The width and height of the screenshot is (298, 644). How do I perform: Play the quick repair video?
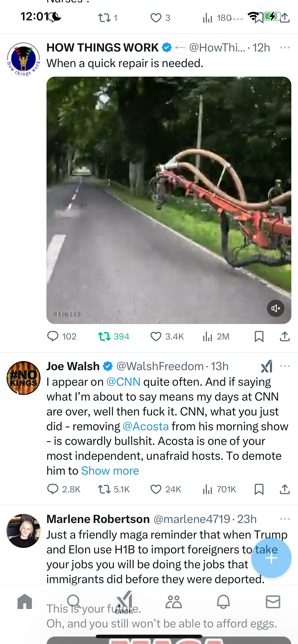coord(169,200)
